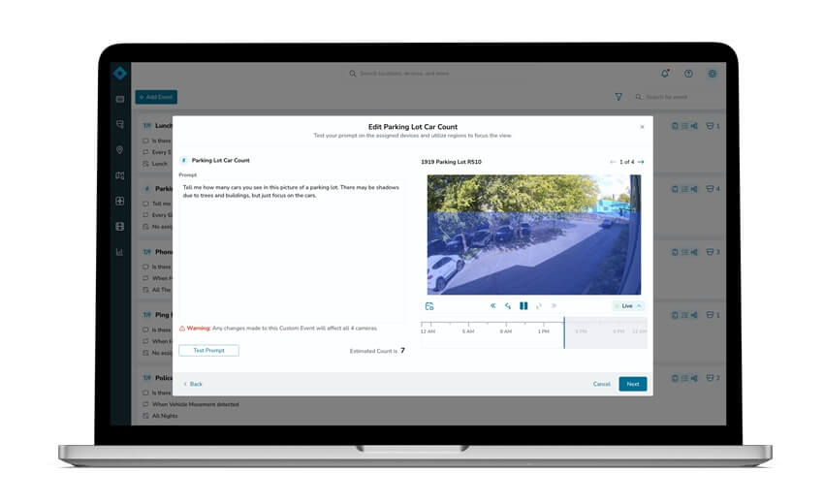Click the Next button
The width and height of the screenshot is (824, 504).
pos(633,384)
